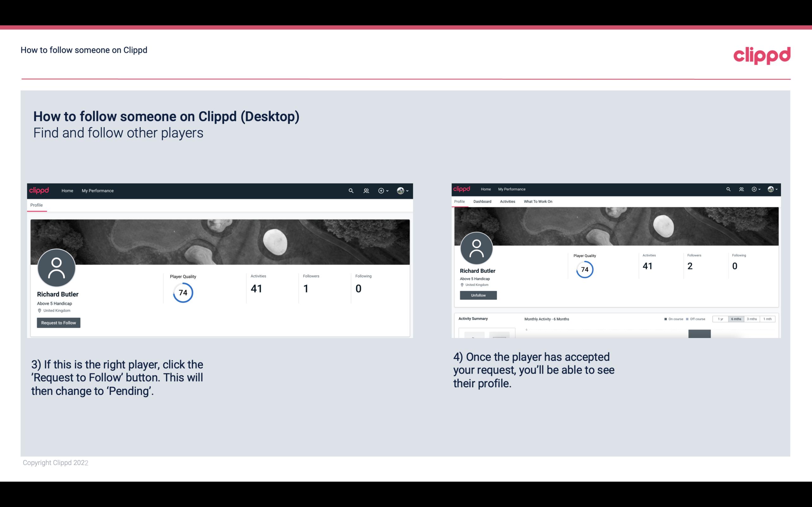Click the 'Unfollow' button on accepted profile
The image size is (812, 507).
coord(477,295)
